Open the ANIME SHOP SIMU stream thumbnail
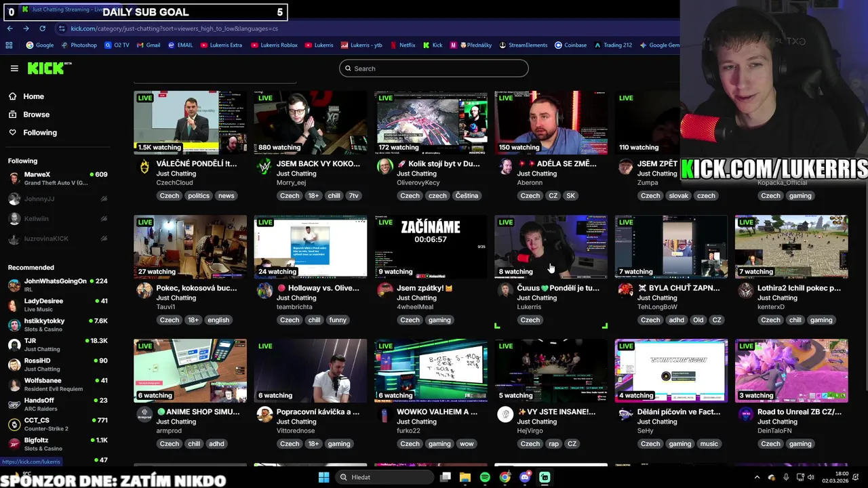 pos(190,371)
